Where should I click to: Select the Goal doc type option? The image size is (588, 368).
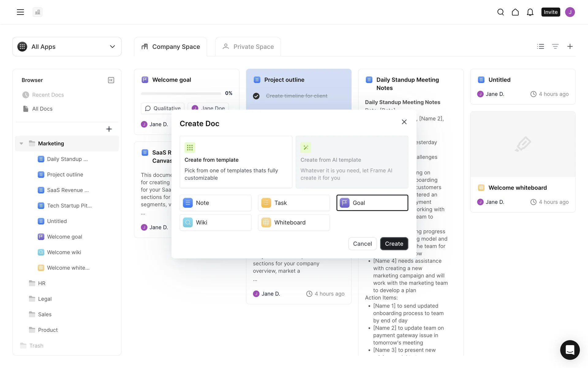pyautogui.click(x=372, y=203)
